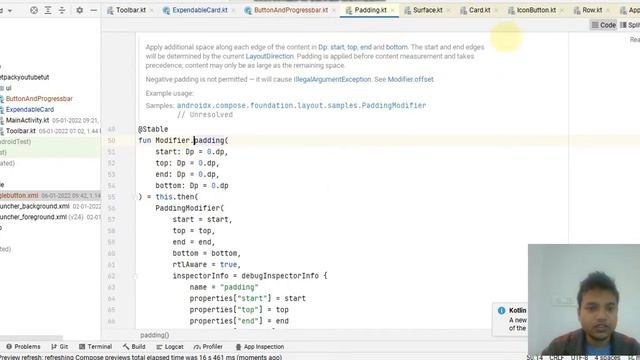Open the Build tool window
The image size is (640, 360).
pyautogui.click(x=134, y=347)
